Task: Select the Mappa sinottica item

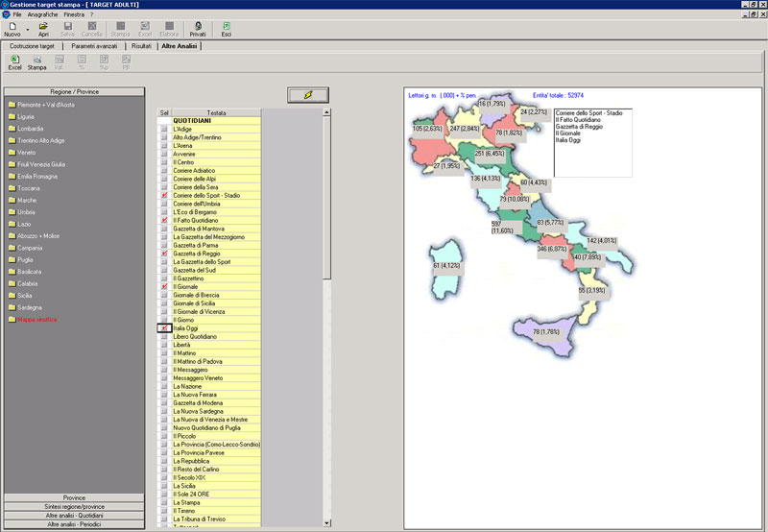Action: tap(36, 319)
